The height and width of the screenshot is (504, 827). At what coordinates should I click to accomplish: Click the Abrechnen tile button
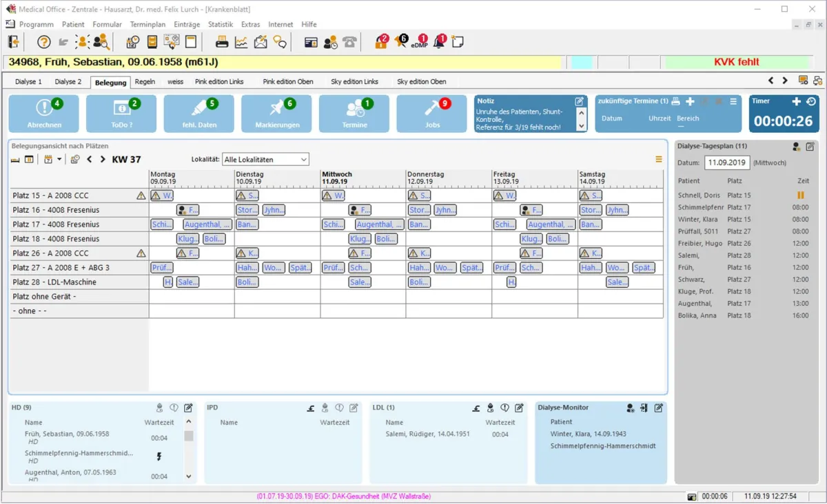44,114
